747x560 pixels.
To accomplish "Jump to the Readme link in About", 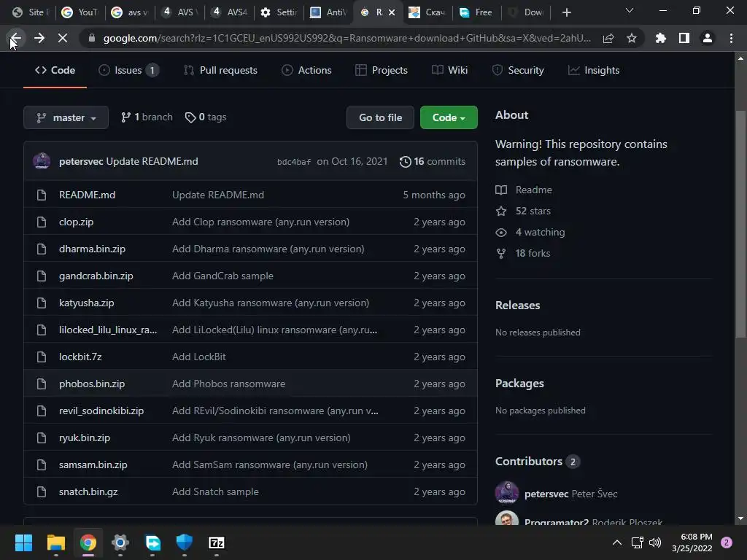I will click(x=524, y=190).
